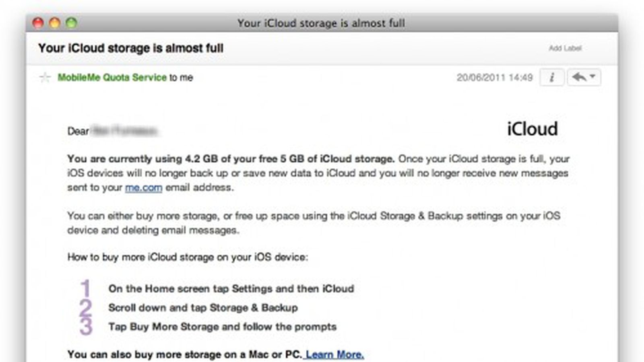Click the purple step number 3
The width and height of the screenshot is (644, 362).
coord(86,327)
